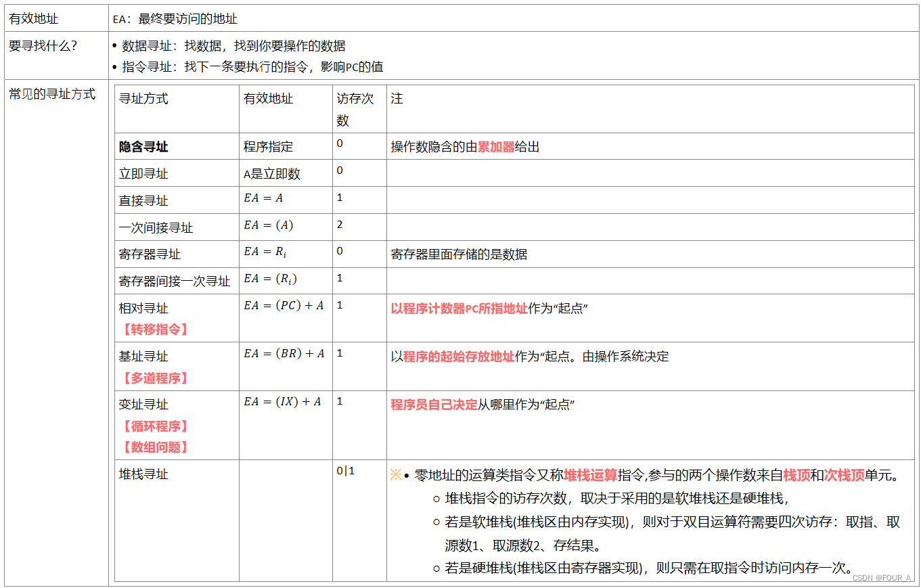Image resolution: width=921 pixels, height=588 pixels.
Task: Click the formula "EA = (A)"
Action: (269, 225)
